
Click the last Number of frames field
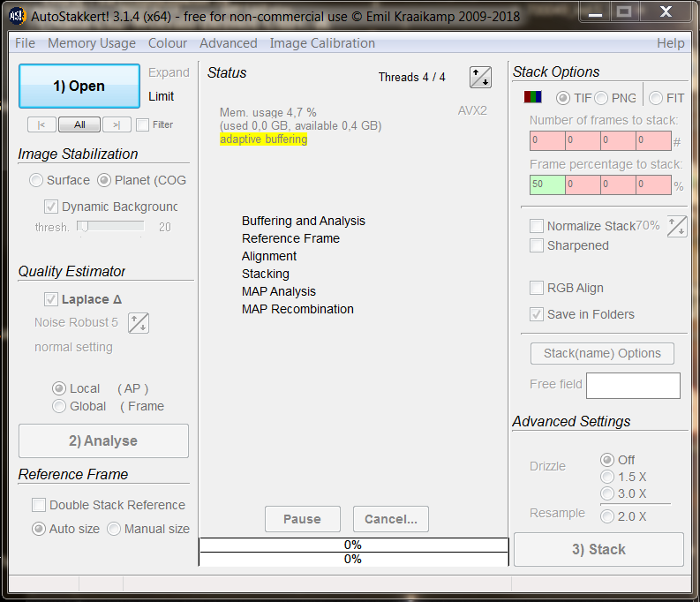click(653, 140)
